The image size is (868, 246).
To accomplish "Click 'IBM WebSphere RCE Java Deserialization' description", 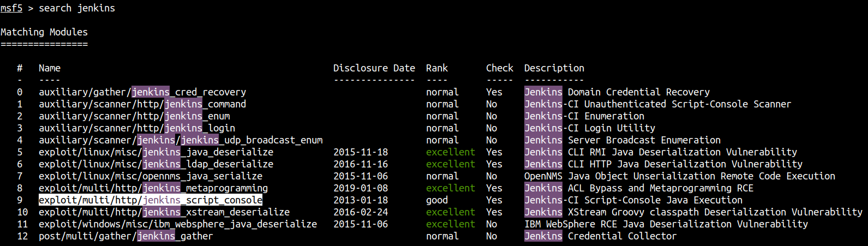I will click(x=666, y=224).
